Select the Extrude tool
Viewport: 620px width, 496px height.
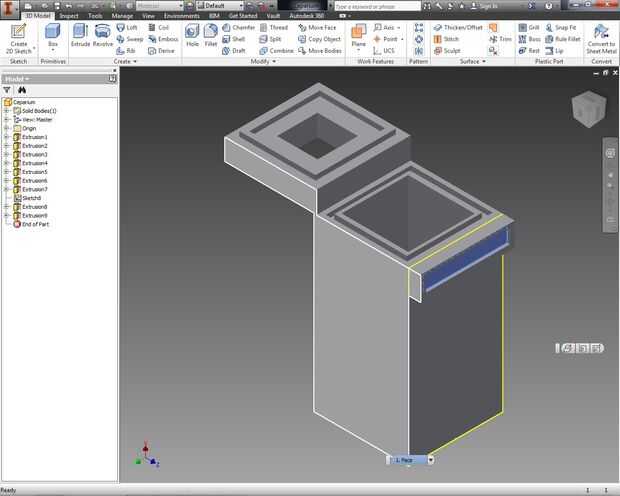coord(80,36)
